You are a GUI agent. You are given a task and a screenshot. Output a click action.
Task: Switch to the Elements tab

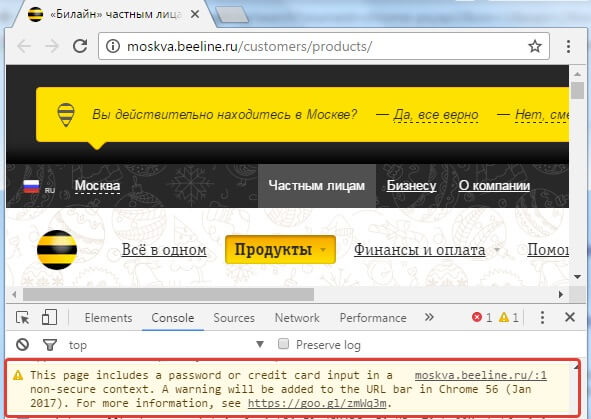[x=108, y=318]
